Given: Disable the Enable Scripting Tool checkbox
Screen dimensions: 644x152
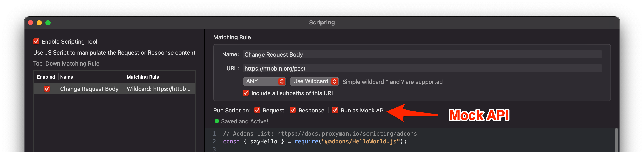Looking at the screenshot, I should click(x=36, y=41).
